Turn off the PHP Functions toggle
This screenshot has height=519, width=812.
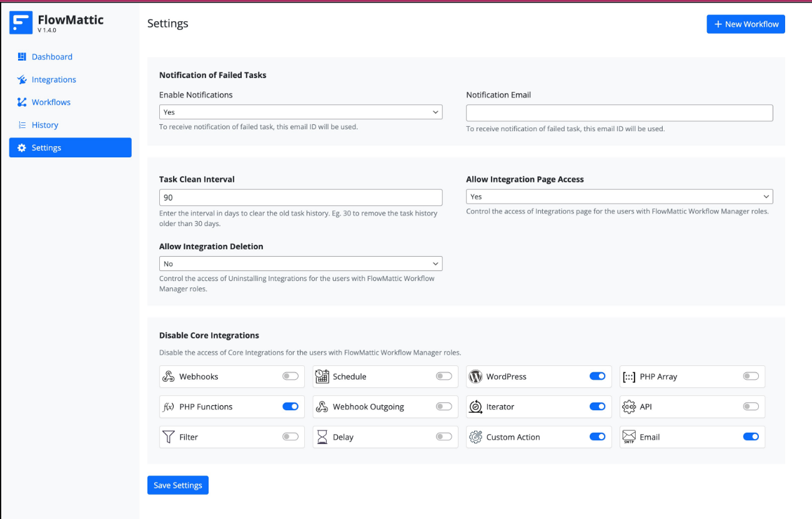tap(290, 407)
